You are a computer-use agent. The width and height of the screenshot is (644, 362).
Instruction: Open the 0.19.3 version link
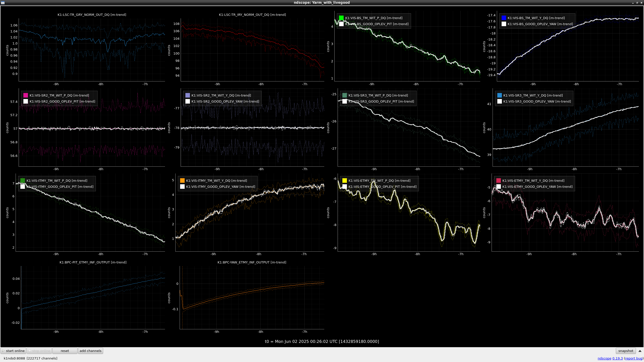tap(617, 358)
